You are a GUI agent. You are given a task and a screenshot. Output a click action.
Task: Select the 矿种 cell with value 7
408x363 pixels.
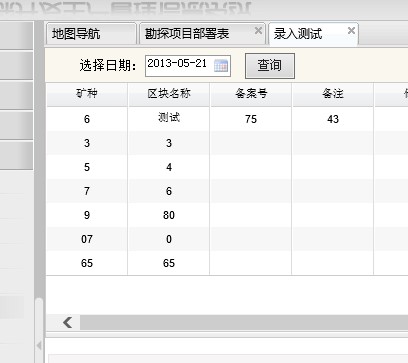pos(87,191)
